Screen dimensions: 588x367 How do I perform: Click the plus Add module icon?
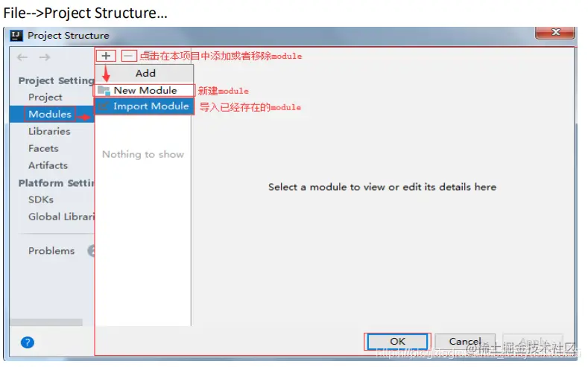[x=106, y=56]
